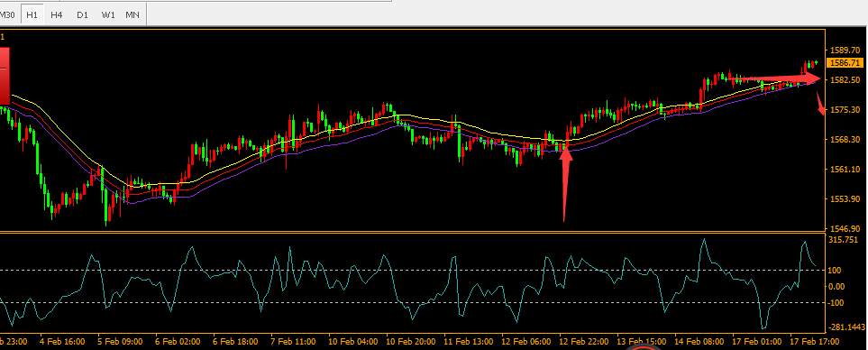Click the 1589.70 price scale label

pos(845,51)
